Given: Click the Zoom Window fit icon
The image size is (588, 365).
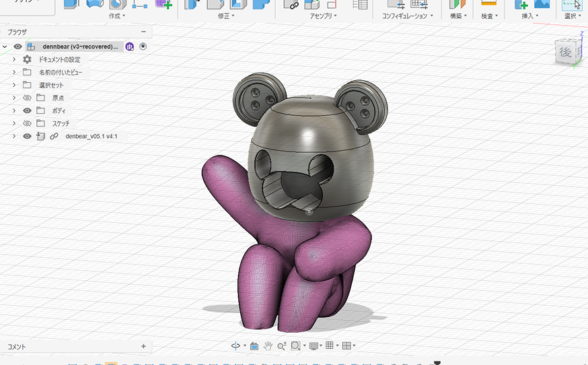Looking at the screenshot, I should [295, 345].
